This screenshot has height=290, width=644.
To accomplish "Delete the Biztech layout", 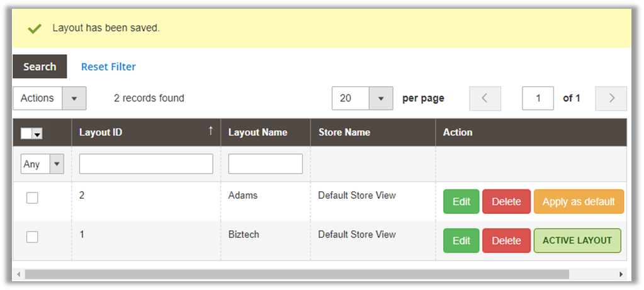I will pos(506,240).
